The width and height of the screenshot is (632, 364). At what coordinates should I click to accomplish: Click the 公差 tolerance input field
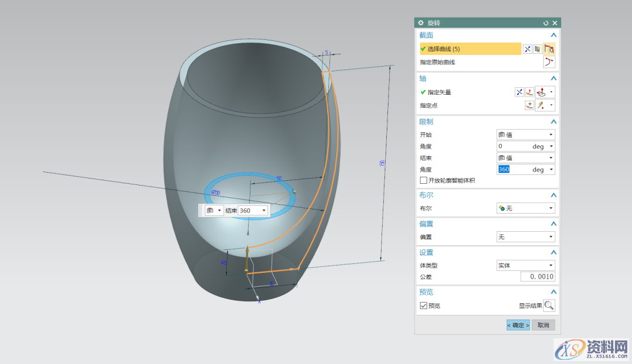point(538,277)
